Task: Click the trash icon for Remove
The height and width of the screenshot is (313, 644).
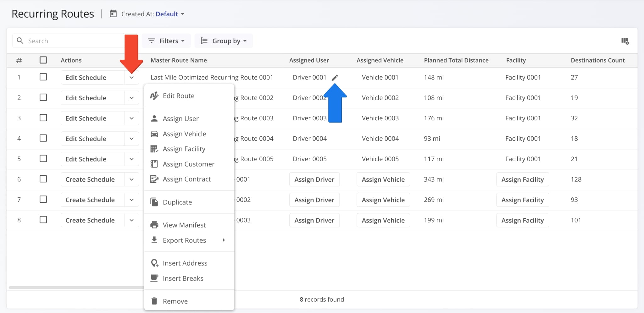Action: click(x=154, y=301)
